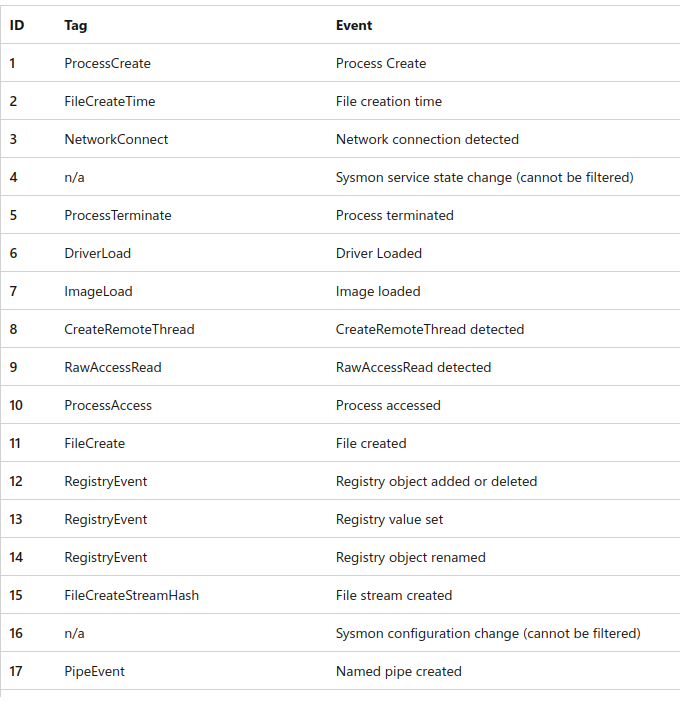Screen dimensions: 680x704
Task: Select the ProcessTerminate tag
Action: click(x=117, y=215)
